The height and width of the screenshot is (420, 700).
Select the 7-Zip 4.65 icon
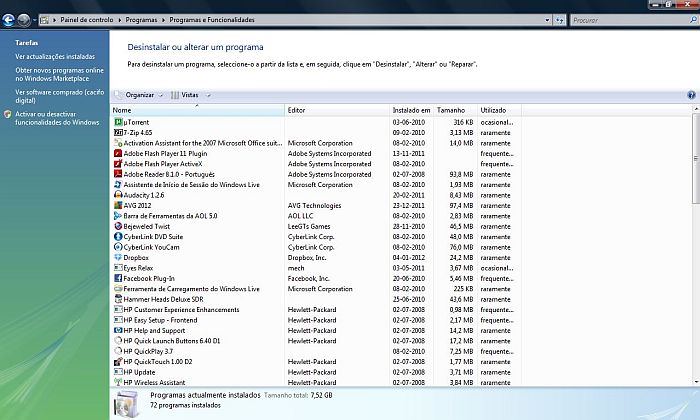coord(117,132)
